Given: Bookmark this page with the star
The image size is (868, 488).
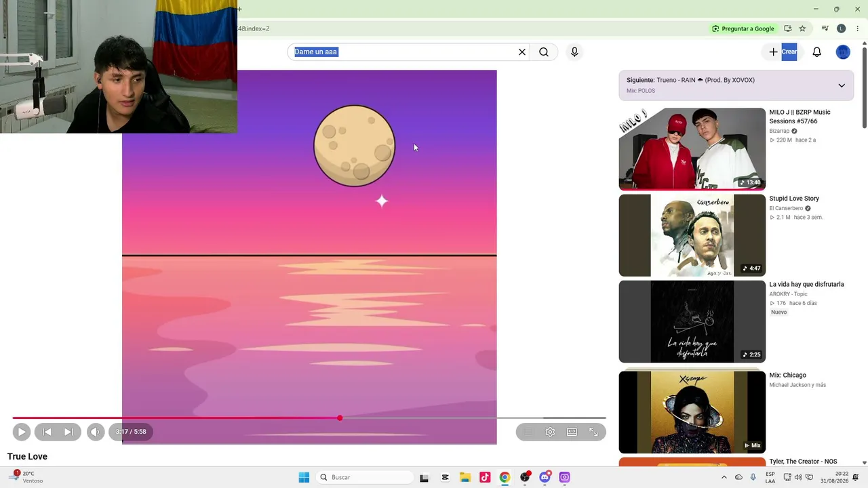Looking at the screenshot, I should [x=802, y=28].
